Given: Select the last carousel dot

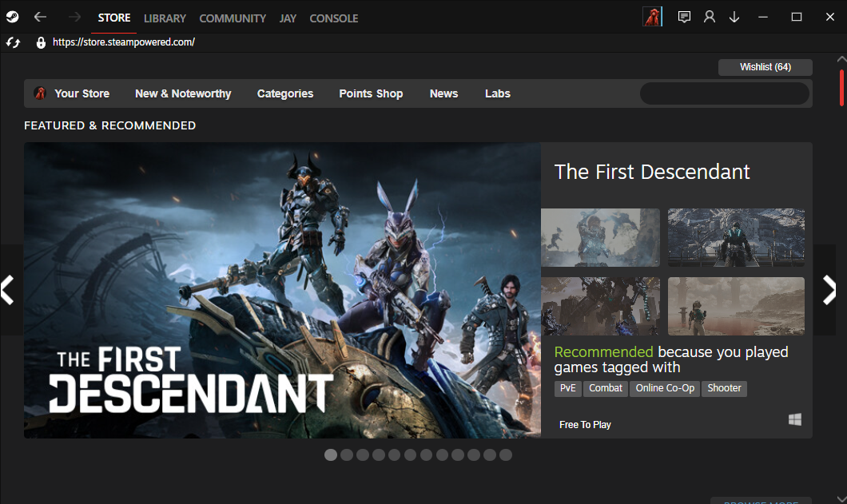Looking at the screenshot, I should tap(506, 454).
